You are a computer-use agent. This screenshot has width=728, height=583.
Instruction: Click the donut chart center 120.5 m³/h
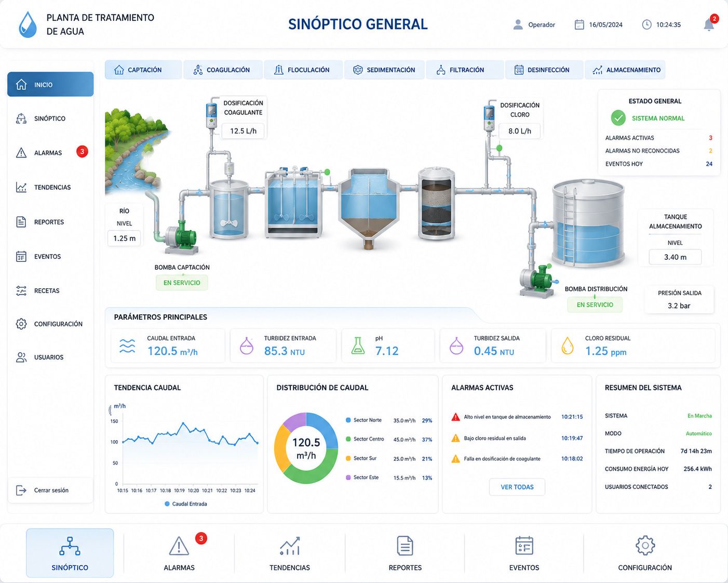pos(306,448)
